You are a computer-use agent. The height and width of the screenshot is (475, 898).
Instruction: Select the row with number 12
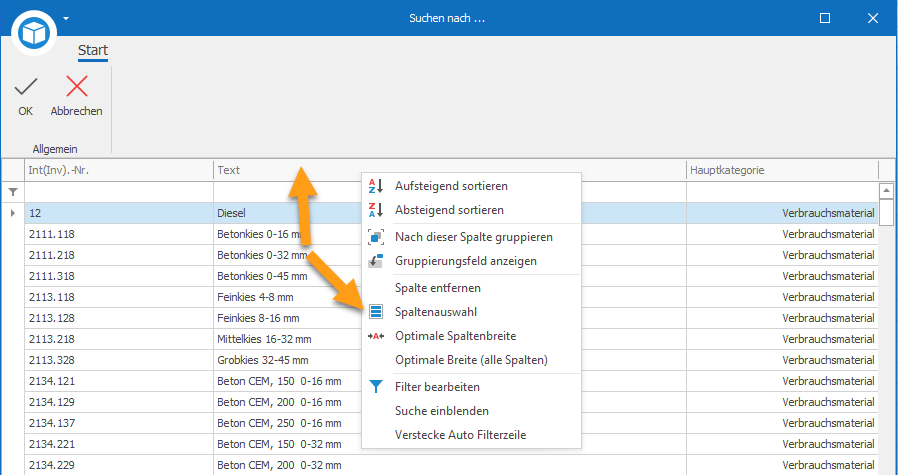point(451,213)
